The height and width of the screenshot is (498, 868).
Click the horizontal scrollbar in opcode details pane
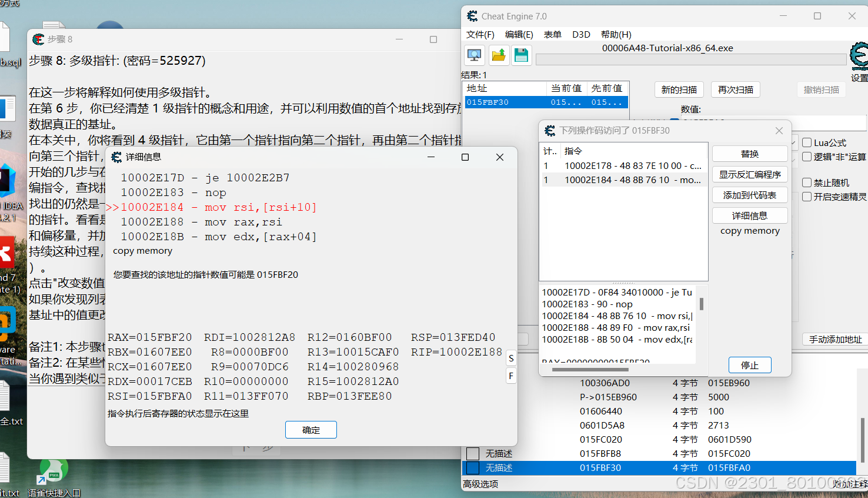(x=590, y=370)
